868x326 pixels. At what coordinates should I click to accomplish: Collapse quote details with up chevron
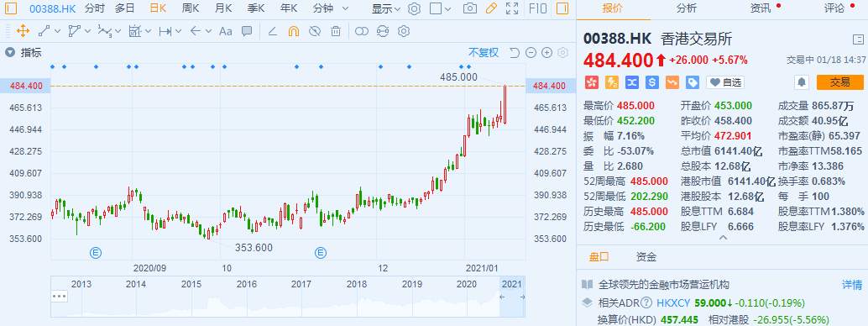[722, 238]
